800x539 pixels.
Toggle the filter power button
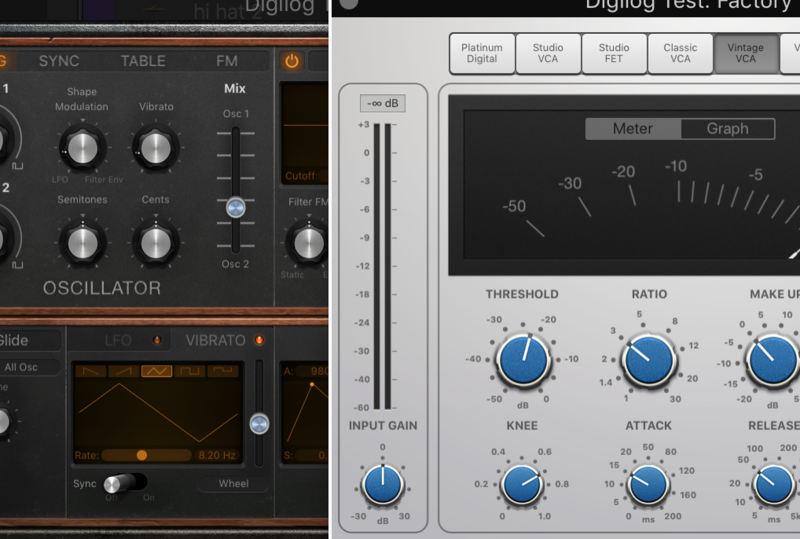coord(292,61)
